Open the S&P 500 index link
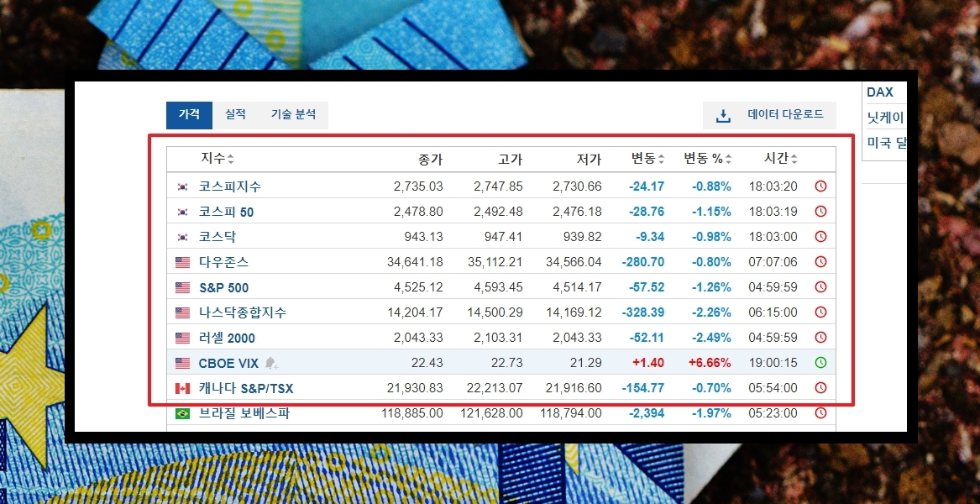The image size is (980, 504). (223, 287)
